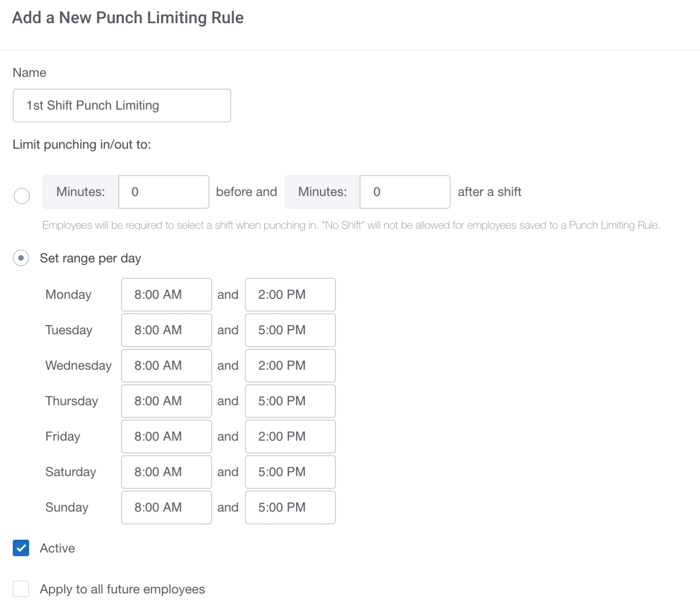Screen dimensions: 700x608
Task: Click Monday's 2:00 PM end time field
Action: point(290,294)
